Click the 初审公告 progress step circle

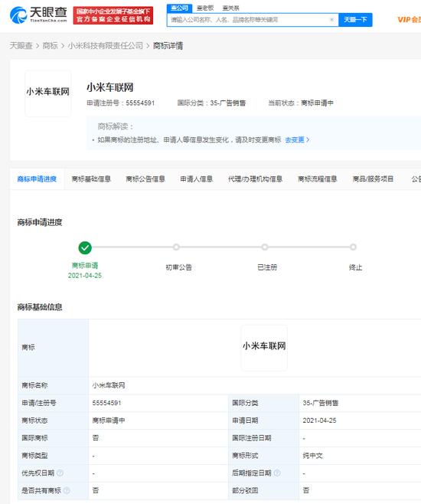tap(176, 247)
